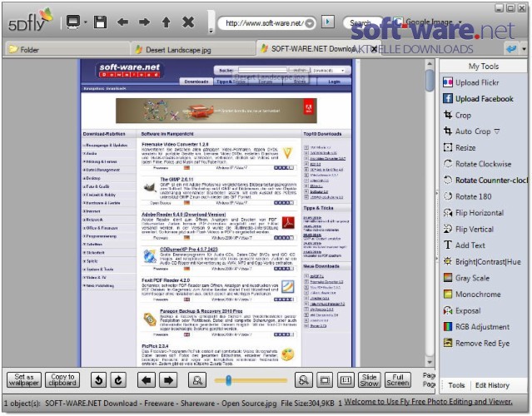Click Upload Facebook tool
532x416 pixels.
point(479,99)
